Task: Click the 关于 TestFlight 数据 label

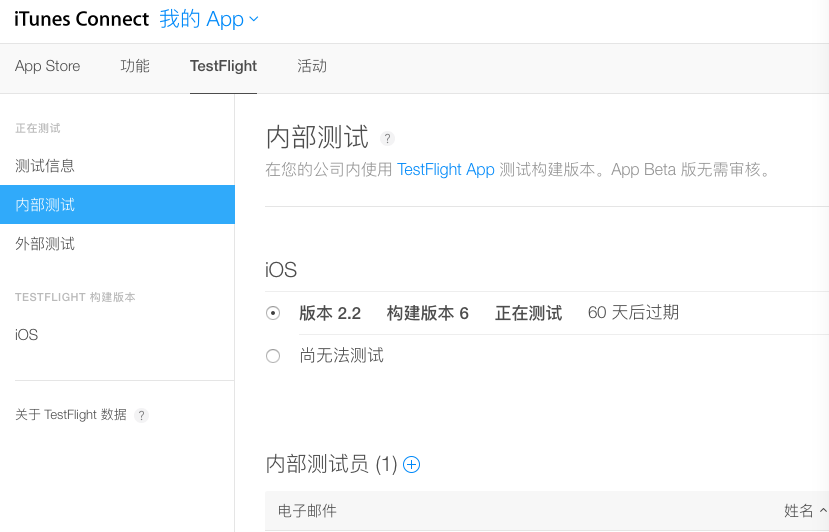Action: tap(71, 415)
